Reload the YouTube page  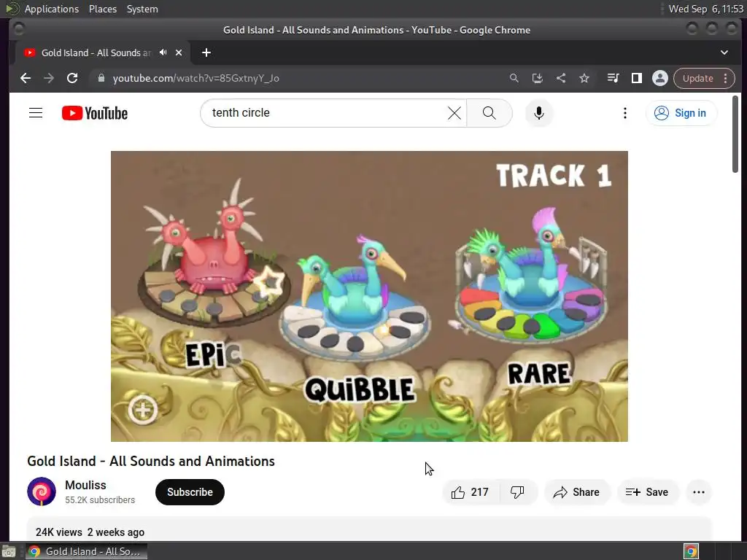click(72, 78)
